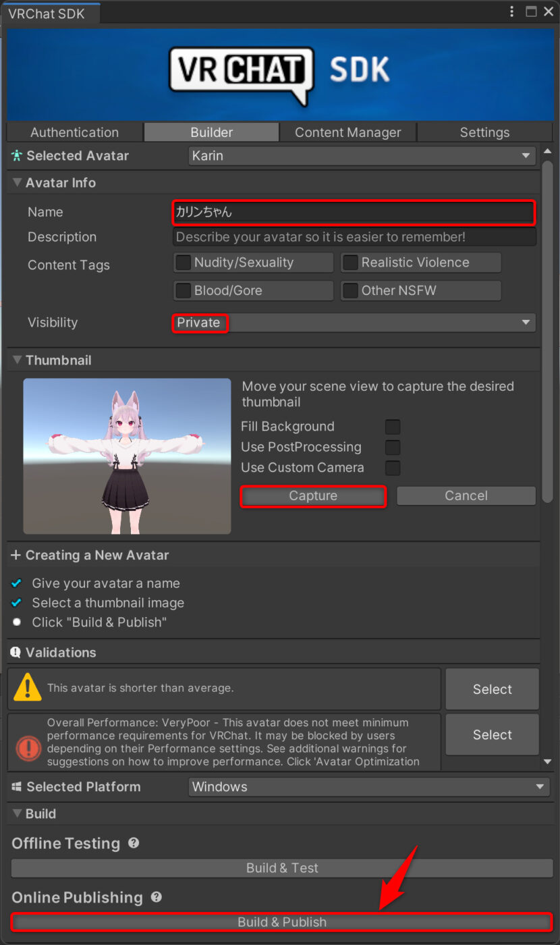The width and height of the screenshot is (560, 945).
Task: Enable the Nudity/Sexuality content tag
Action: click(x=183, y=263)
